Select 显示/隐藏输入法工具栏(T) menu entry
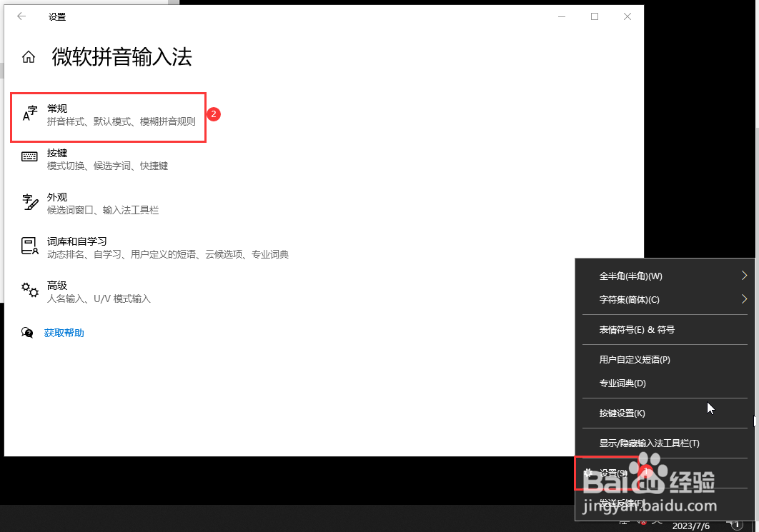759x532 pixels. pos(665,443)
